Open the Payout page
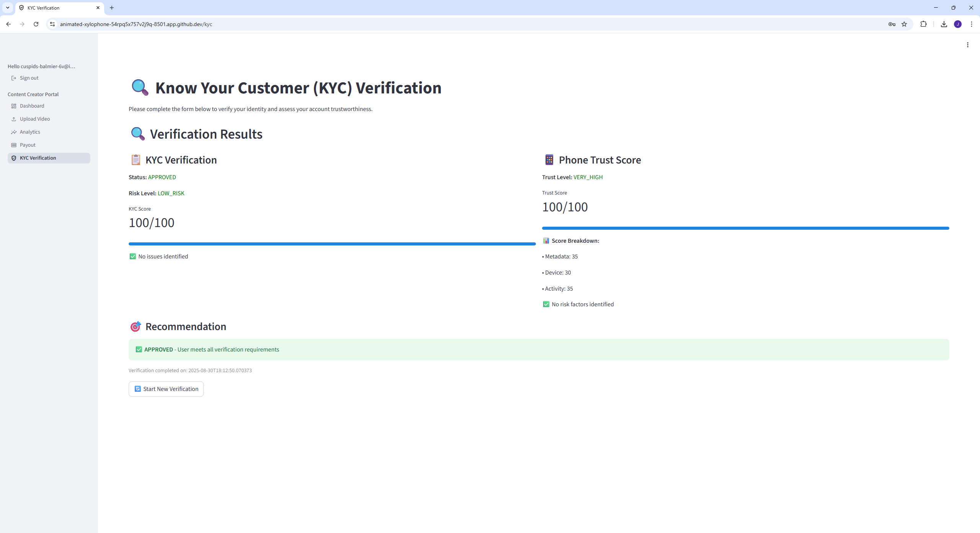The image size is (980, 533). [28, 145]
